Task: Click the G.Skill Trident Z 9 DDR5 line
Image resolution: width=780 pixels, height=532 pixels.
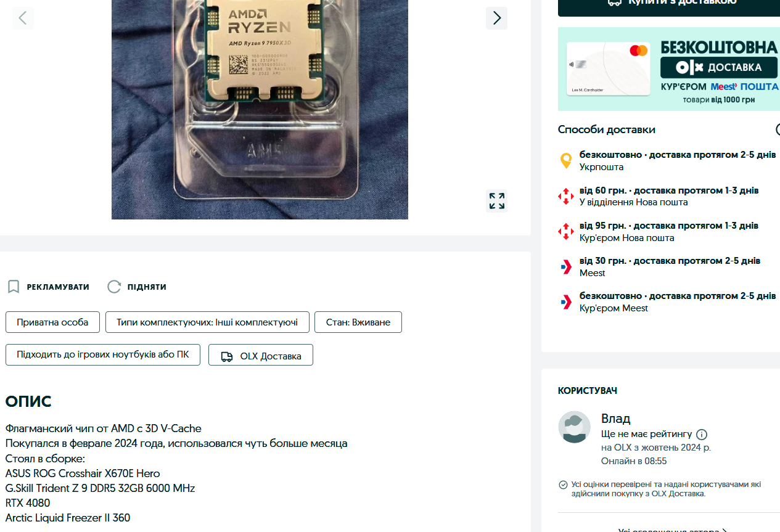Action: 100,488
